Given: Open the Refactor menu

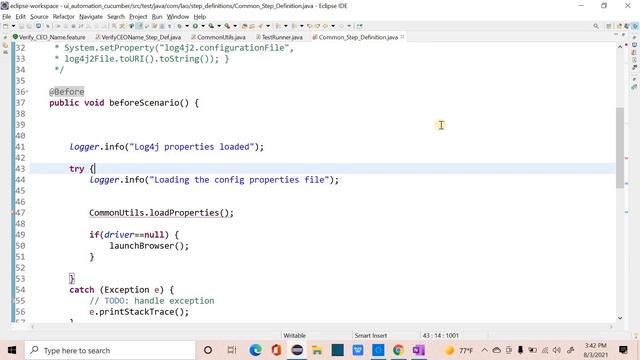Looking at the screenshot, I should coord(64,17).
